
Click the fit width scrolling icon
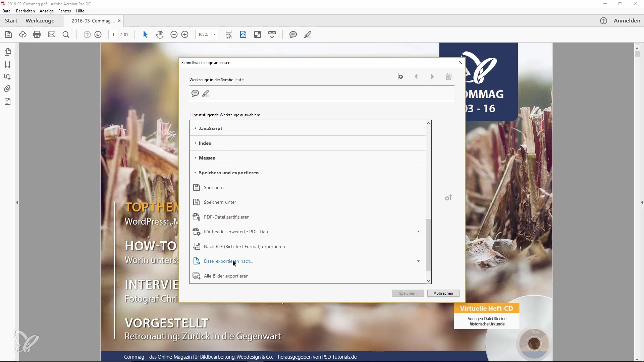[229, 35]
